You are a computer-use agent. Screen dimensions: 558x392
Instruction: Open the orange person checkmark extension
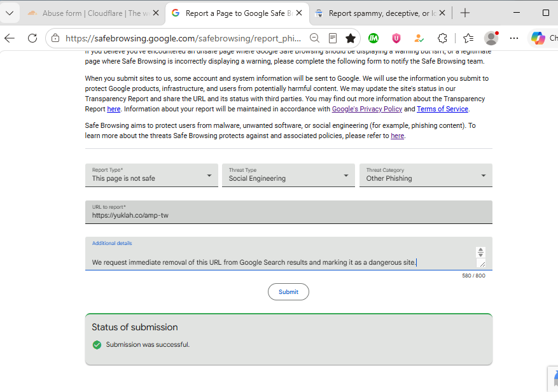pos(419,38)
